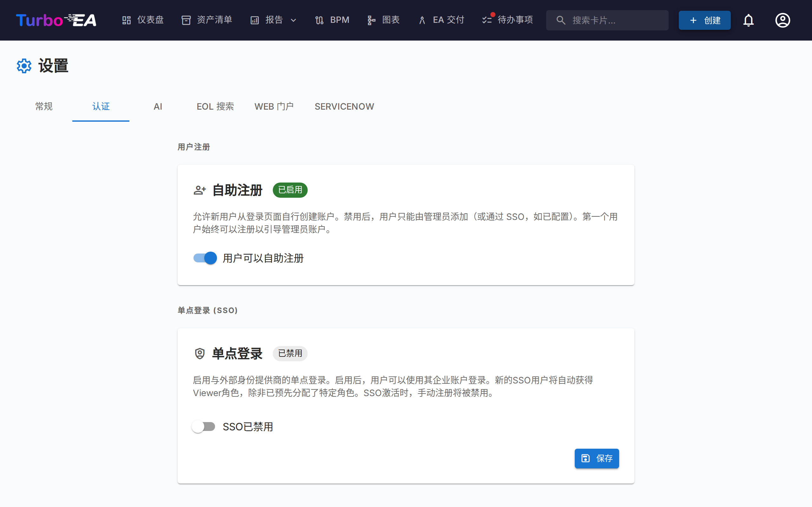Open the notifications bell

coord(749,20)
